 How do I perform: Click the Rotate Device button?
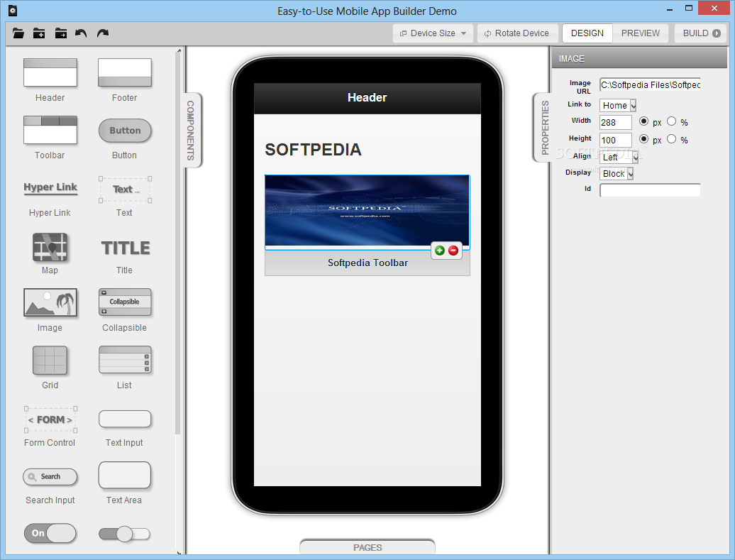517,33
